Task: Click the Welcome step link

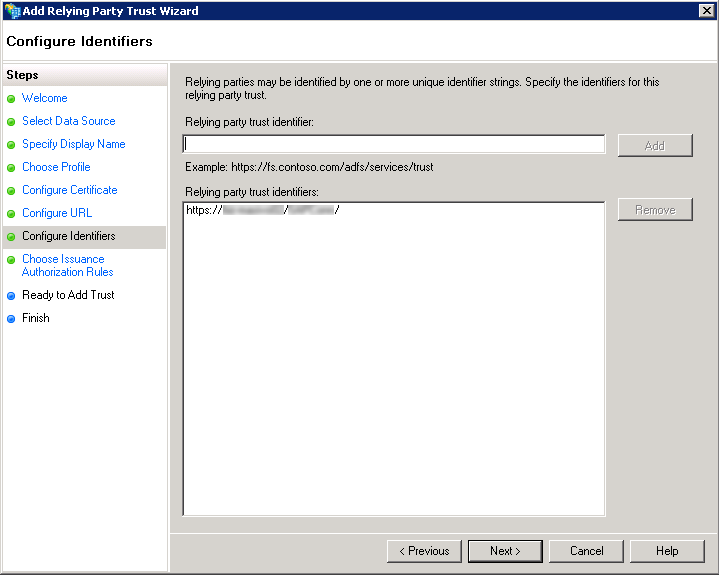Action: [x=44, y=98]
